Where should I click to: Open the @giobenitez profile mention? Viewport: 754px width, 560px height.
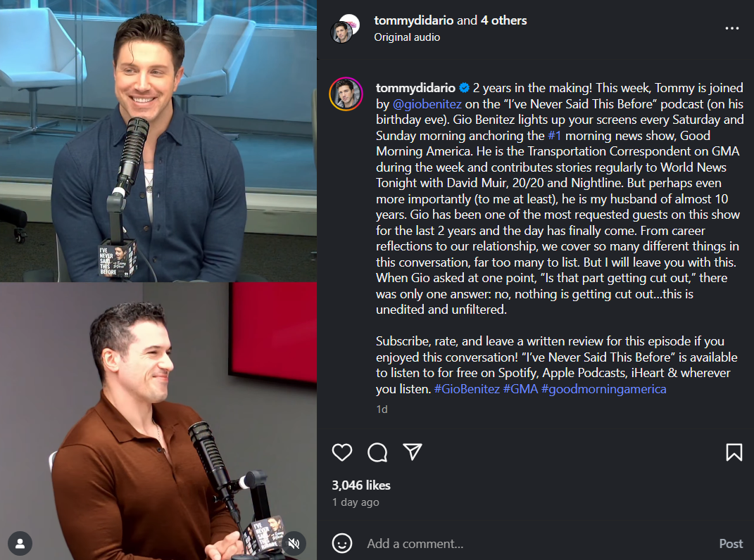click(x=427, y=104)
